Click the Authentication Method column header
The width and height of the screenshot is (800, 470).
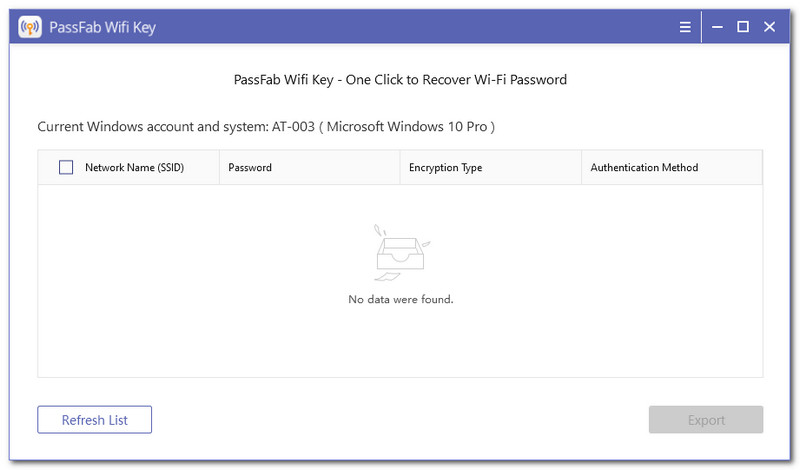[644, 168]
